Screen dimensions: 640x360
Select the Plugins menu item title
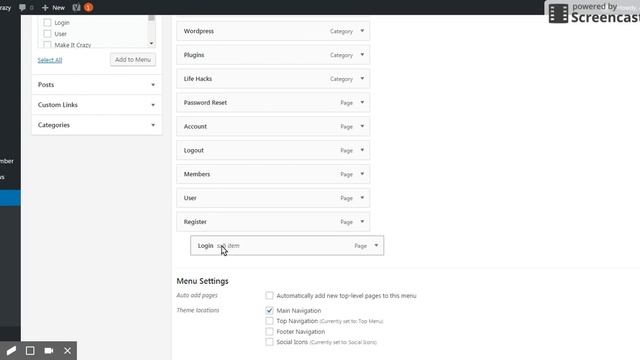tap(194, 55)
